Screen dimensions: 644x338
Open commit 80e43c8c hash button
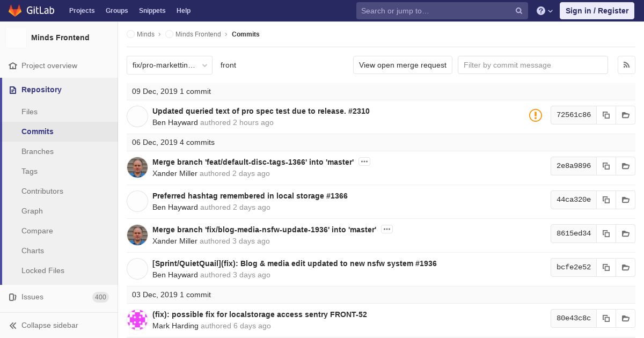(574, 318)
